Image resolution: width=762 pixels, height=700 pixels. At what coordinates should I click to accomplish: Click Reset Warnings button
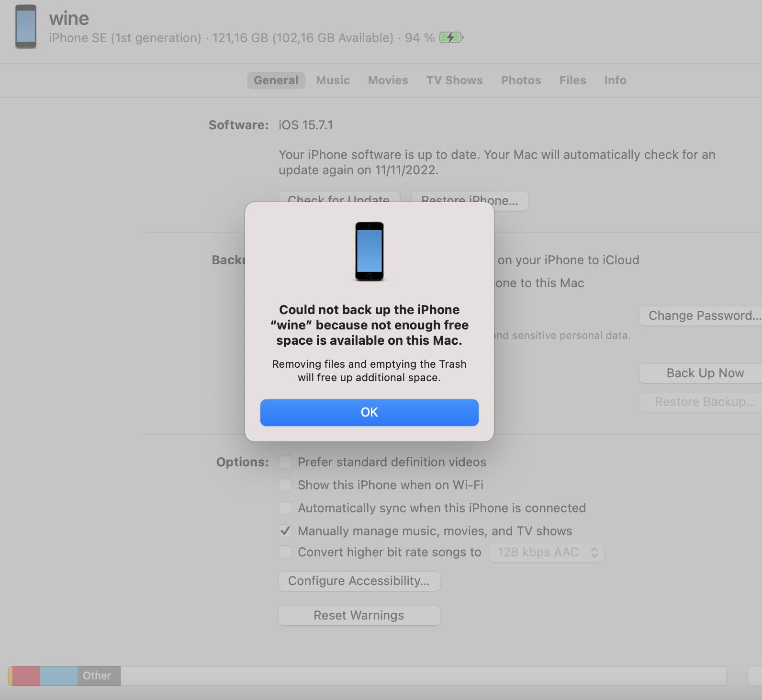359,616
